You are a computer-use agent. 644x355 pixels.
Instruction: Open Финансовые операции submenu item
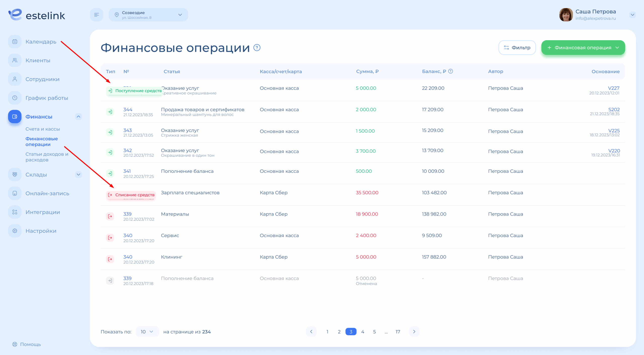point(42,141)
